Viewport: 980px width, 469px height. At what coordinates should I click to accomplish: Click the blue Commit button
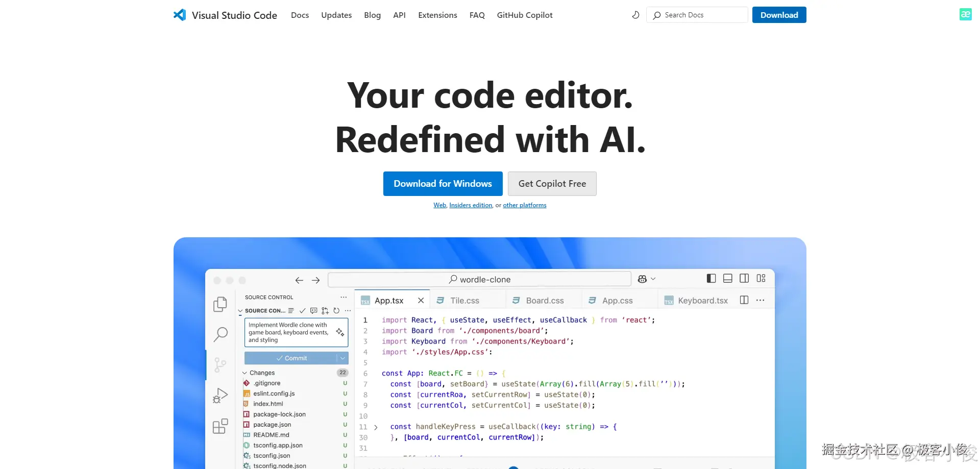pyautogui.click(x=291, y=358)
